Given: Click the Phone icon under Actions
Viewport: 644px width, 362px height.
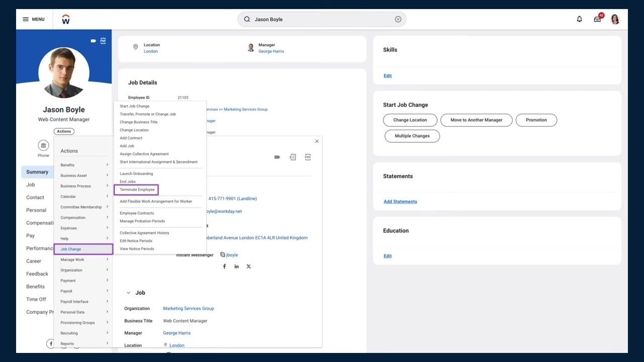Looking at the screenshot, I should pos(44,145).
